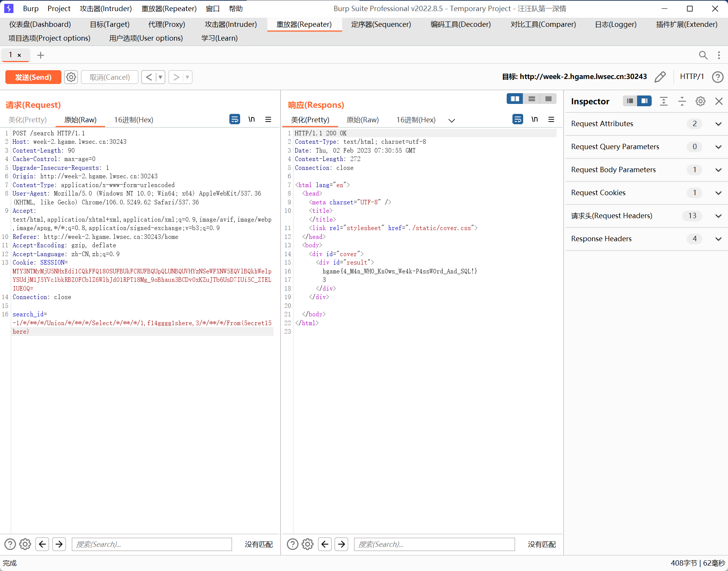
Task: Jump to previous match in Response search
Action: [325, 544]
